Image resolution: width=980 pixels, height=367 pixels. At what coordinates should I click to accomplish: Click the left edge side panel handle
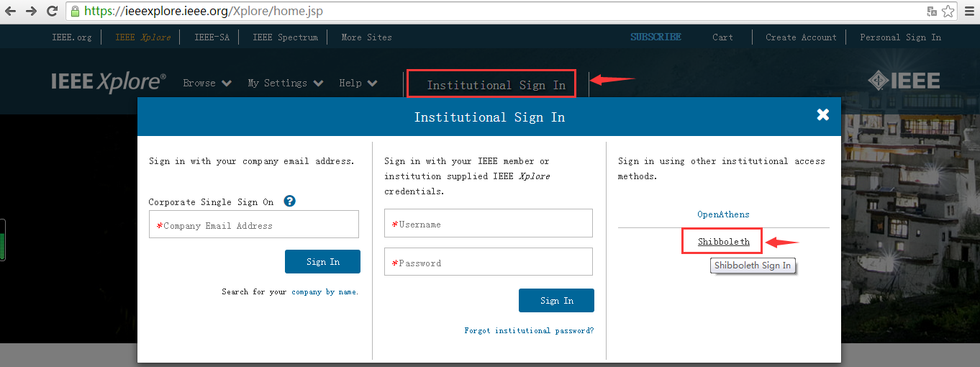pyautogui.click(x=3, y=240)
